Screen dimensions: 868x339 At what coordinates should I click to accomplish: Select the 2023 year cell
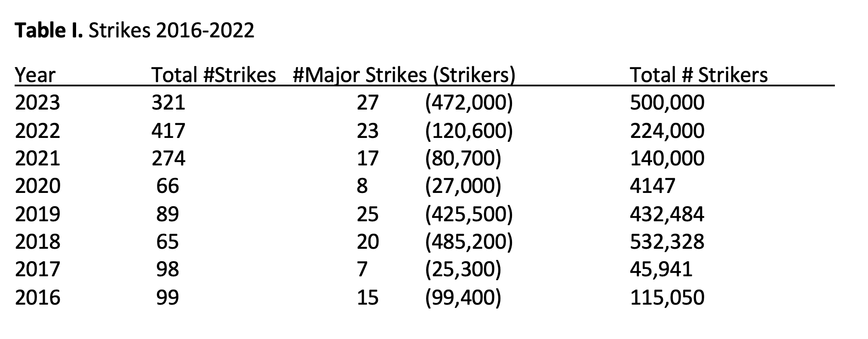pos(38,103)
